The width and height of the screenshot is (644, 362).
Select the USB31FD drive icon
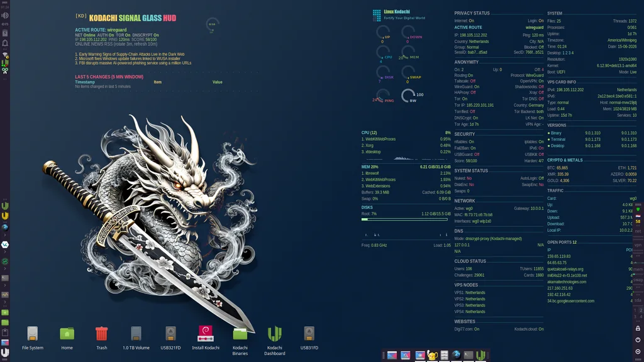coord(309,334)
